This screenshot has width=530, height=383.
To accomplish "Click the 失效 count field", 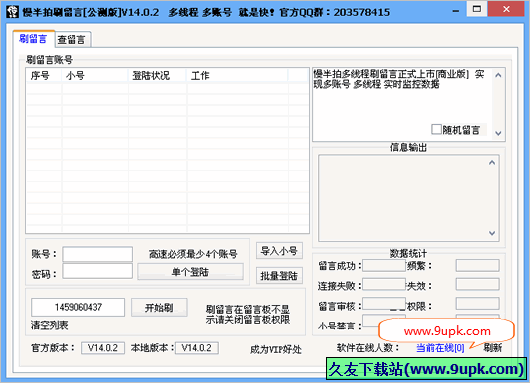I will (x=477, y=284).
